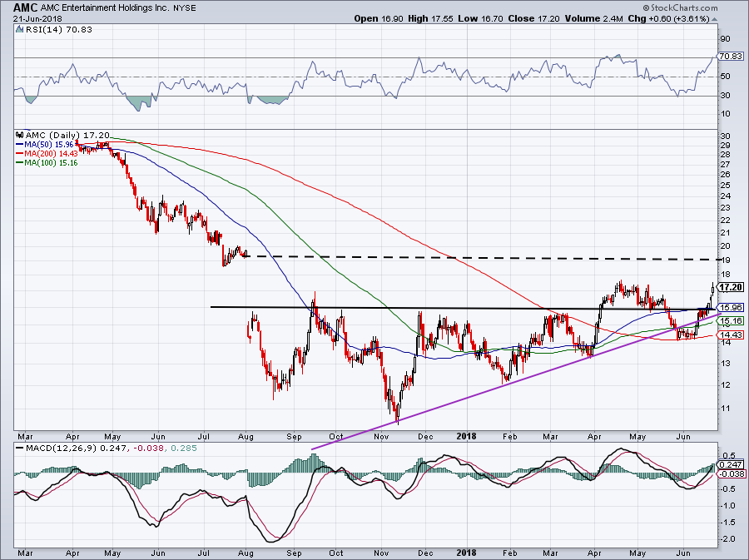
Task: Click the copyright symbol before StockCharts.com
Action: click(x=646, y=7)
